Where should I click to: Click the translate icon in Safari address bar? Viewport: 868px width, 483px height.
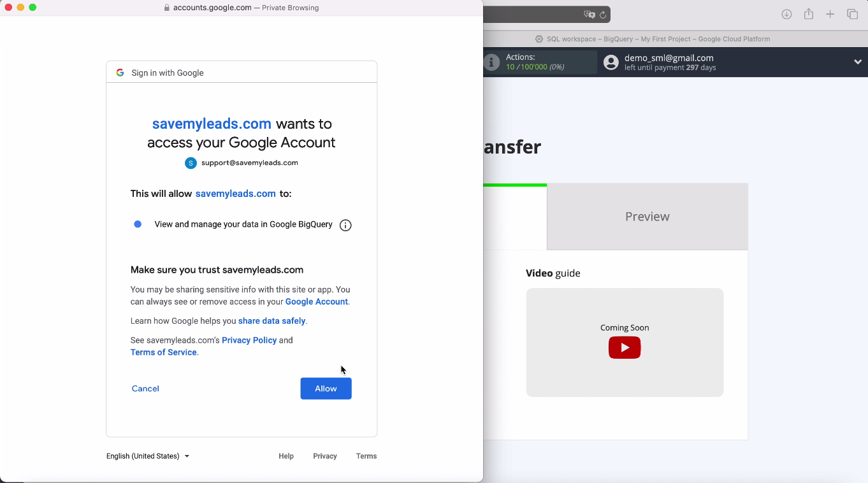click(590, 14)
